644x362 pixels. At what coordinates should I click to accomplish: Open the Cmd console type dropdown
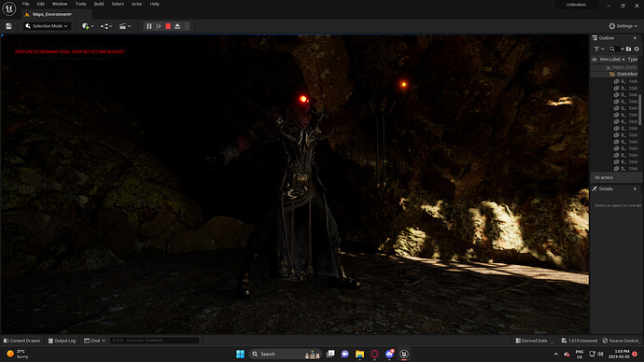(x=95, y=341)
